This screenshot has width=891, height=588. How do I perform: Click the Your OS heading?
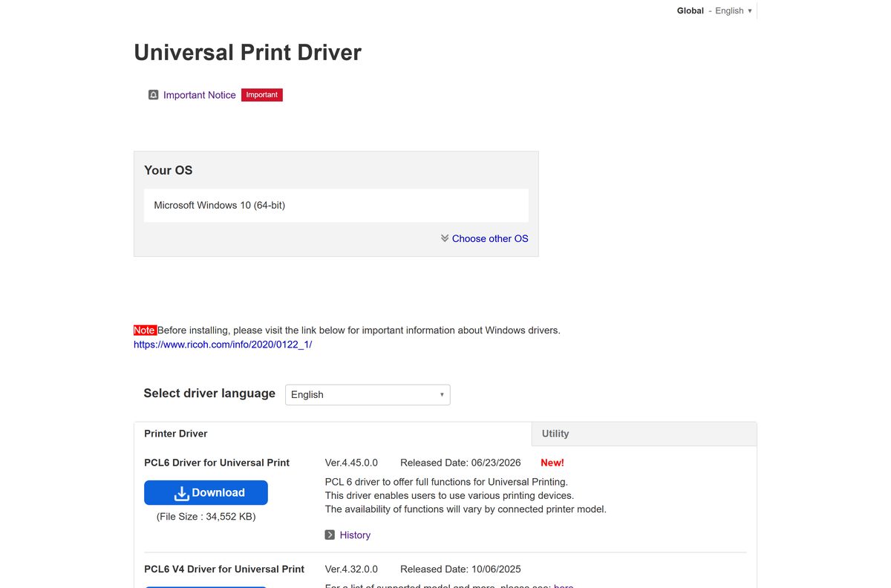coord(169,170)
